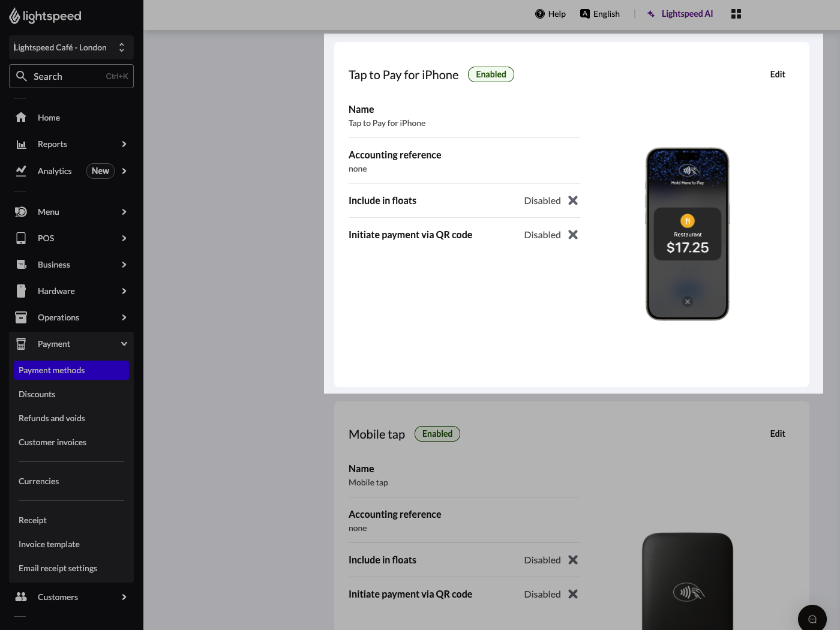Click Edit on the Mobile tap card
This screenshot has height=630, width=840.
coord(778,433)
